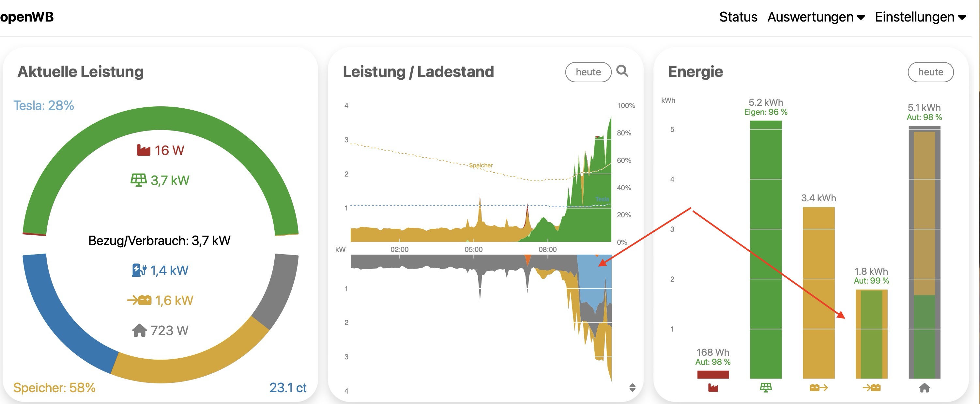Click the battery charging icon under 1.8 kWh bar
980x404 pixels.
(x=871, y=388)
